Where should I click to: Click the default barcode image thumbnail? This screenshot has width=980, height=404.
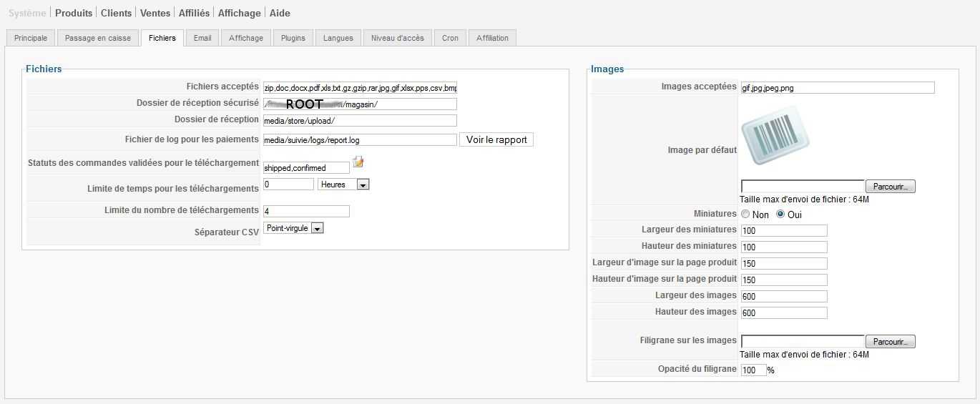point(775,136)
